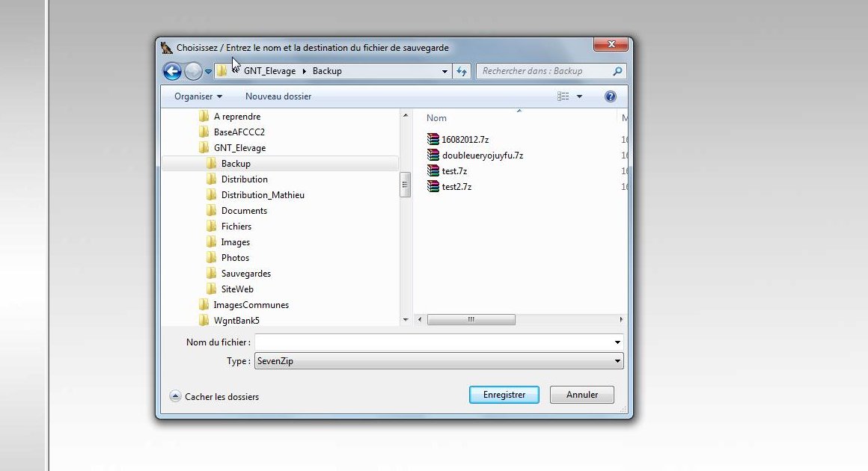Select the Sauvegardes folder in tree

[x=245, y=274]
